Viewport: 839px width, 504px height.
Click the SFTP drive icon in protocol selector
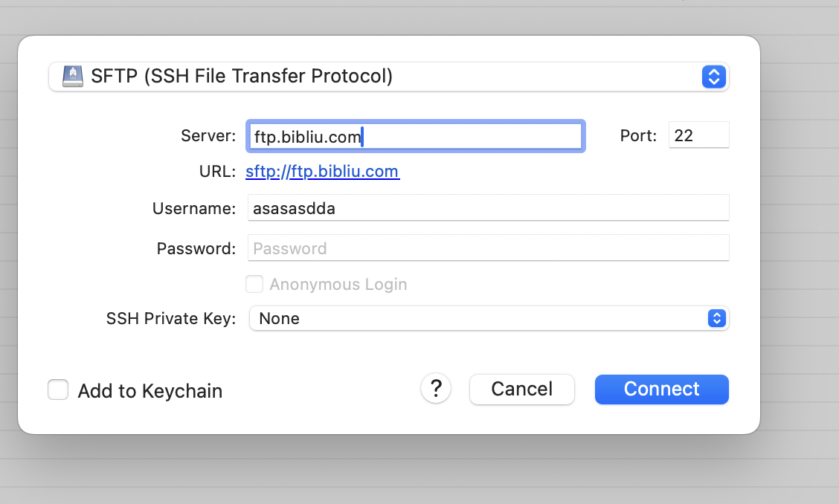point(73,76)
